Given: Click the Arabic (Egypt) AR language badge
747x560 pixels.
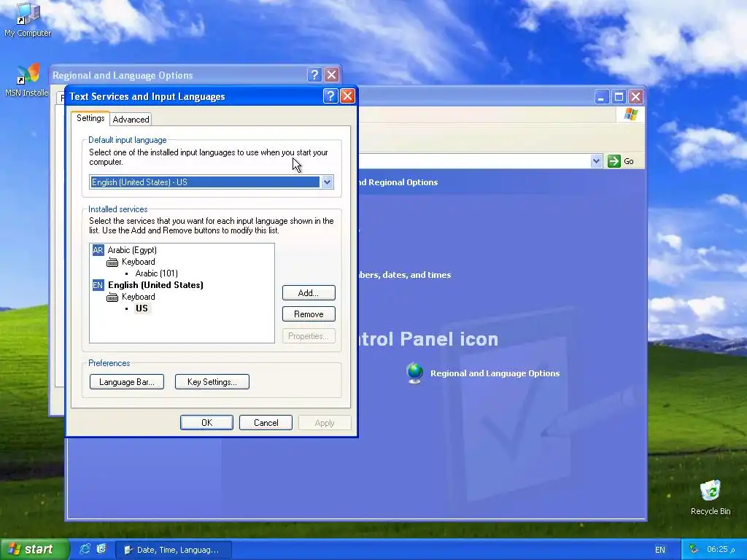Looking at the screenshot, I should 98,250.
